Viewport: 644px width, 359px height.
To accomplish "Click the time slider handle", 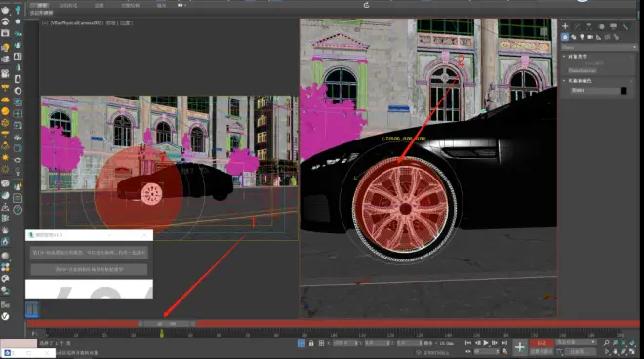I will pos(166,324).
